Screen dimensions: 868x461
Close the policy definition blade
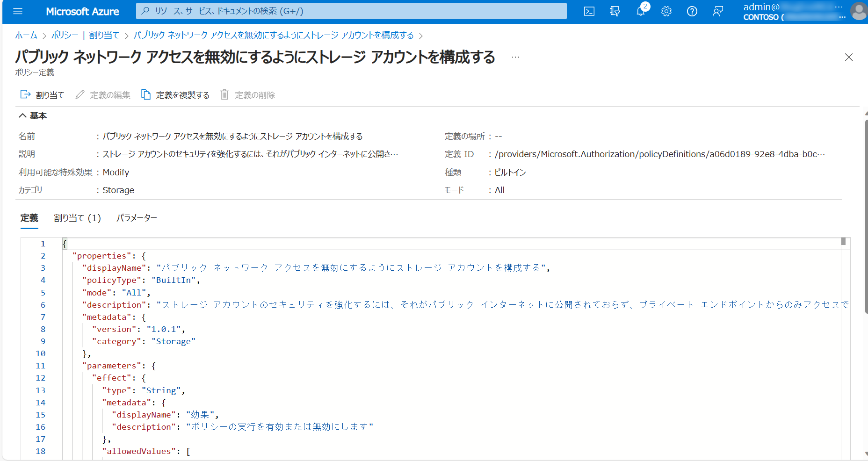(x=849, y=57)
